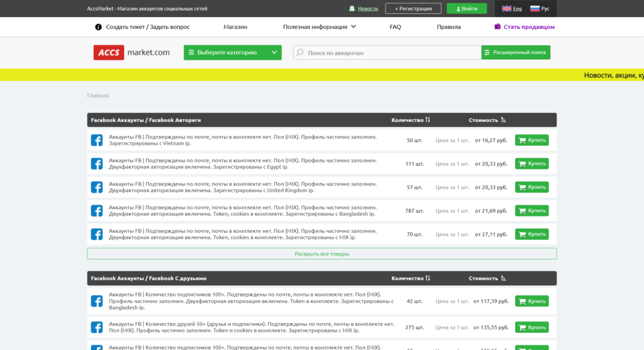This screenshot has width=644, height=350.
Task: Open the Новости link in top bar
Action: click(367, 9)
